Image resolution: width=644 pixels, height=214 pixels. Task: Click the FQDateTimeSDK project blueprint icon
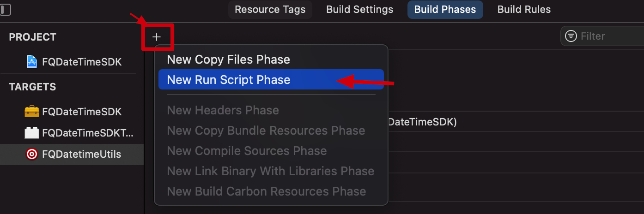point(31,62)
